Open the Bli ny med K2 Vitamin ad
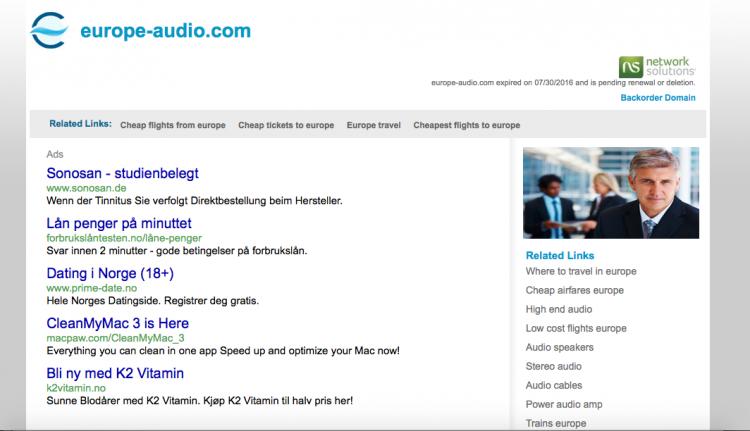750x431 pixels. 115,373
